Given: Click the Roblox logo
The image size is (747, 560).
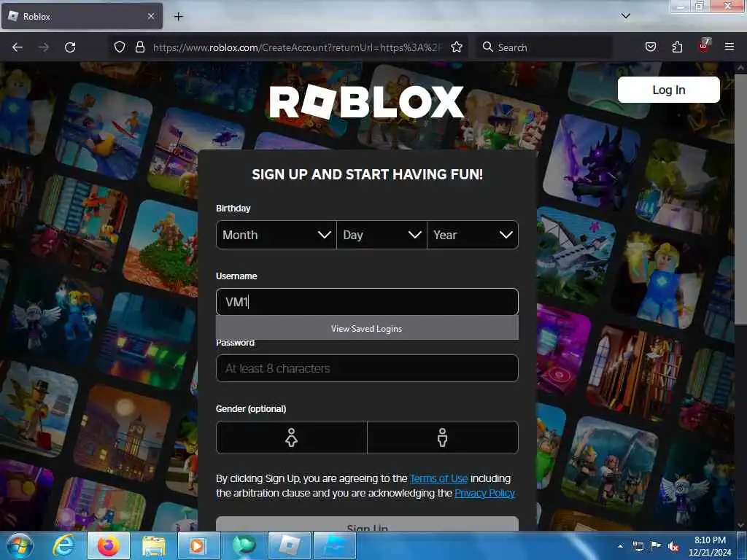Looking at the screenshot, I should click(x=366, y=101).
